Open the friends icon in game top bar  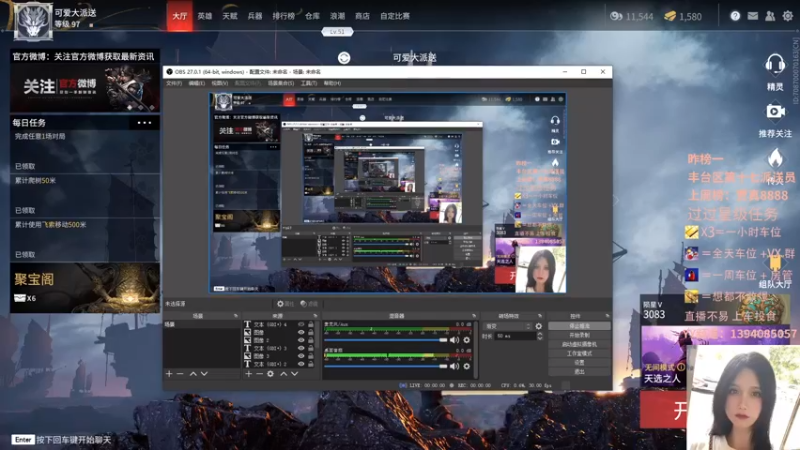pyautogui.click(x=770, y=16)
